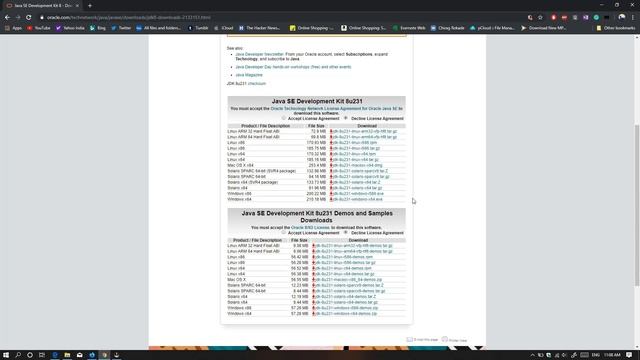This screenshot has height=360, width=640.
Task: Open the Chrome icon on the taskbar
Action: (x=104, y=355)
